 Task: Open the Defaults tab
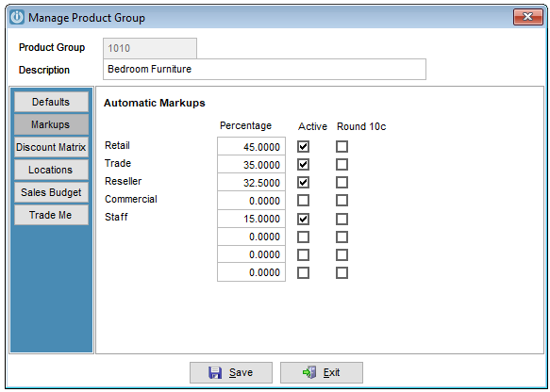coord(51,102)
